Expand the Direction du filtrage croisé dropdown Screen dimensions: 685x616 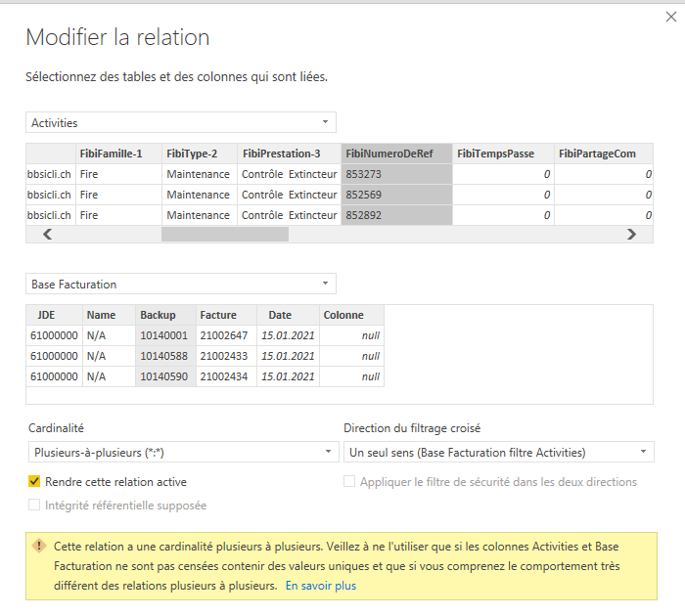[x=499, y=453]
